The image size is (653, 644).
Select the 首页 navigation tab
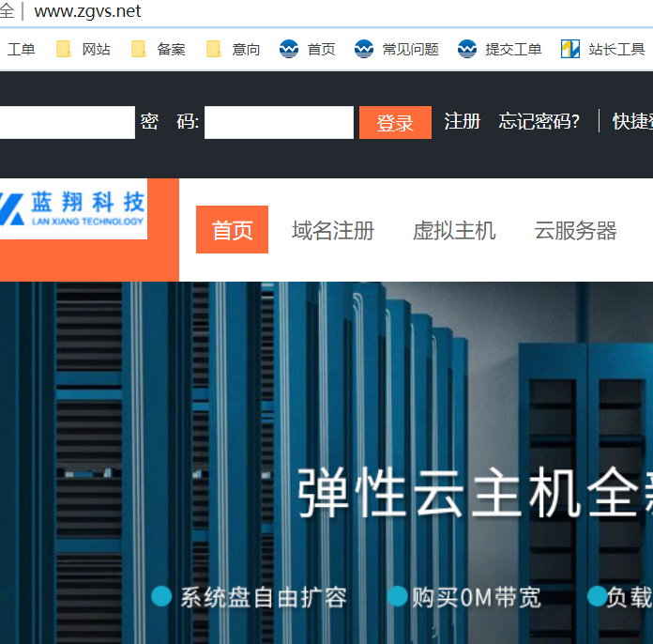233,230
